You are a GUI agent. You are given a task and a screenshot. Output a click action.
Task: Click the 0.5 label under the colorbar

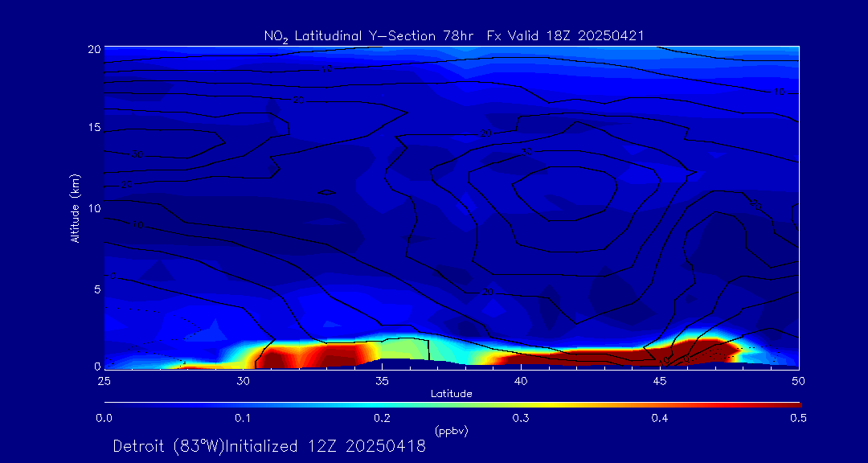click(x=798, y=418)
